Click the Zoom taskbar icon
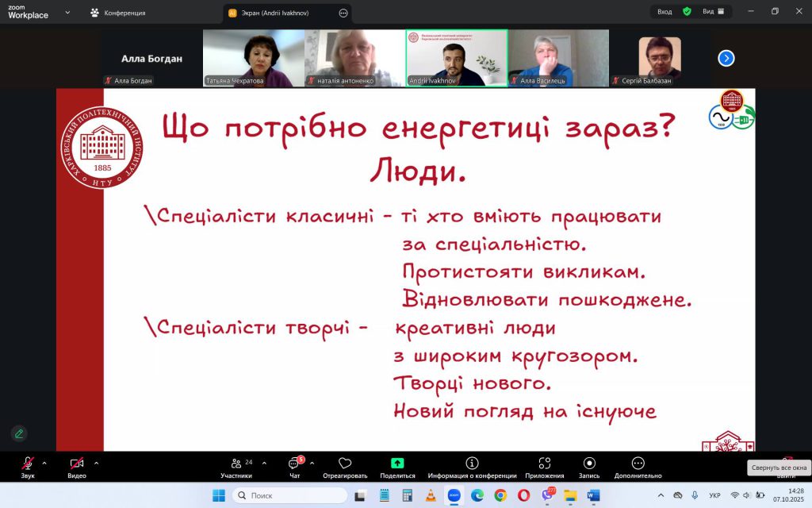 tap(454, 495)
